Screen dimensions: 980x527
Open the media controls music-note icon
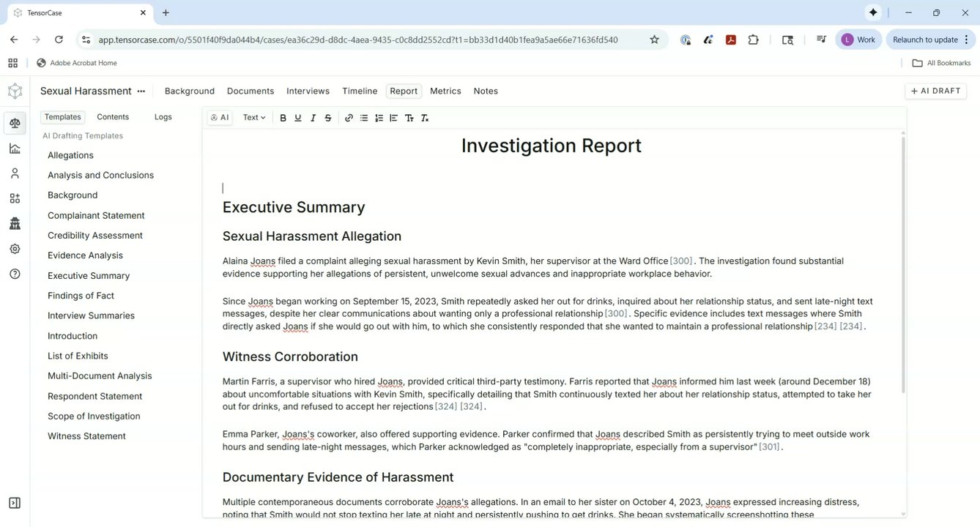821,40
